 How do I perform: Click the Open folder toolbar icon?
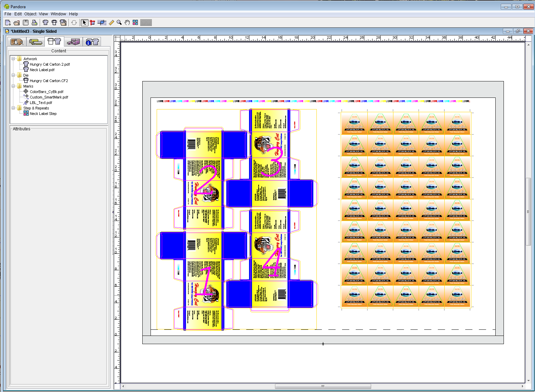tap(16, 23)
